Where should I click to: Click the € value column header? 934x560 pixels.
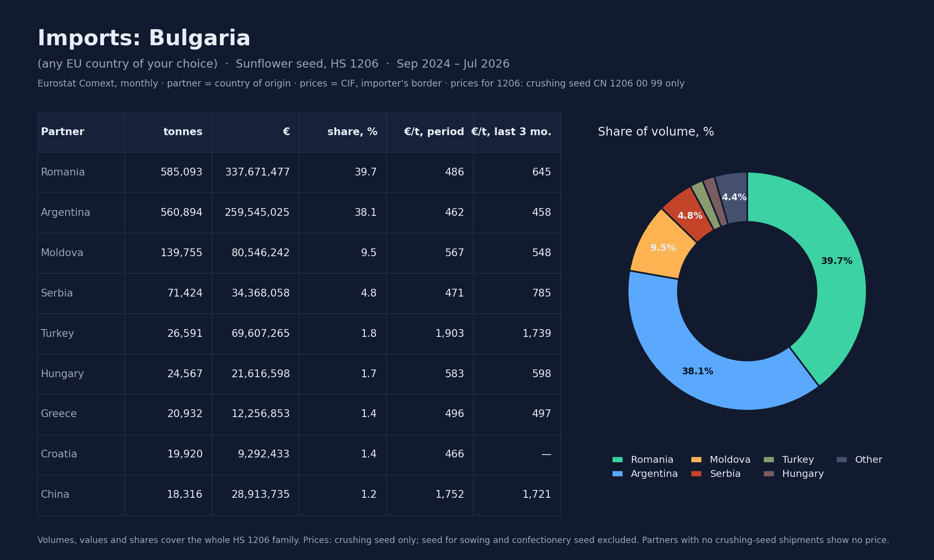[255, 132]
